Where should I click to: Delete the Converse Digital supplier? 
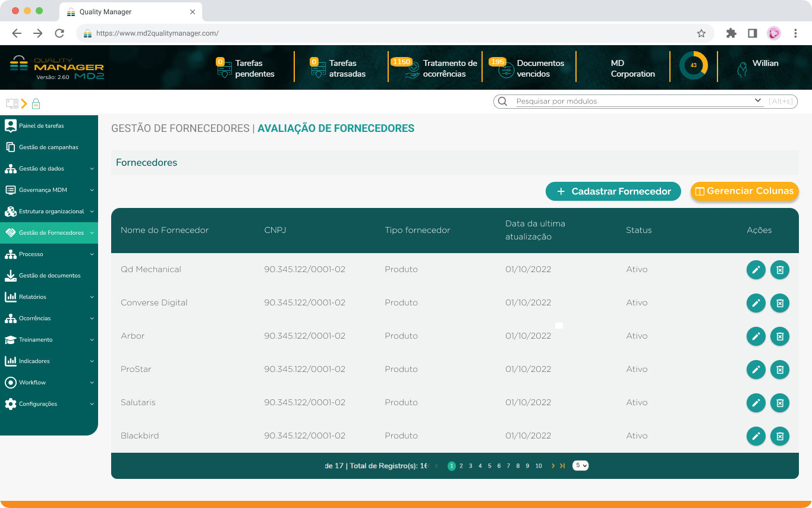pos(779,303)
